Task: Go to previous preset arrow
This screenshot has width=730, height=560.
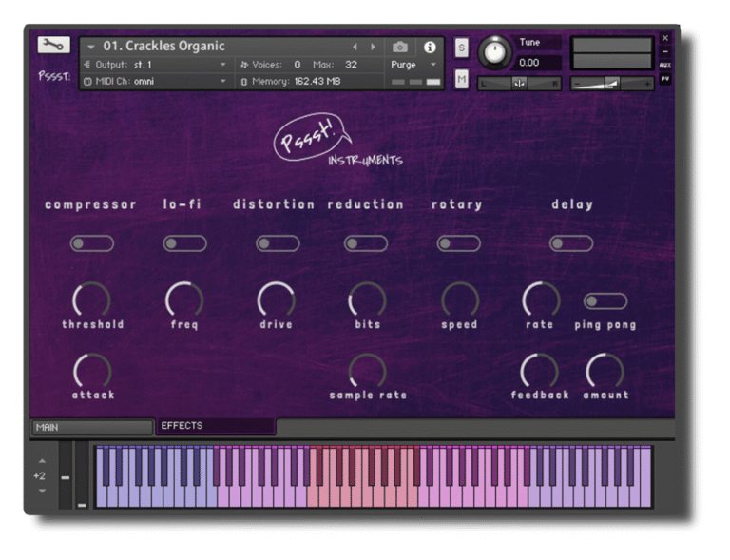Action: click(355, 47)
